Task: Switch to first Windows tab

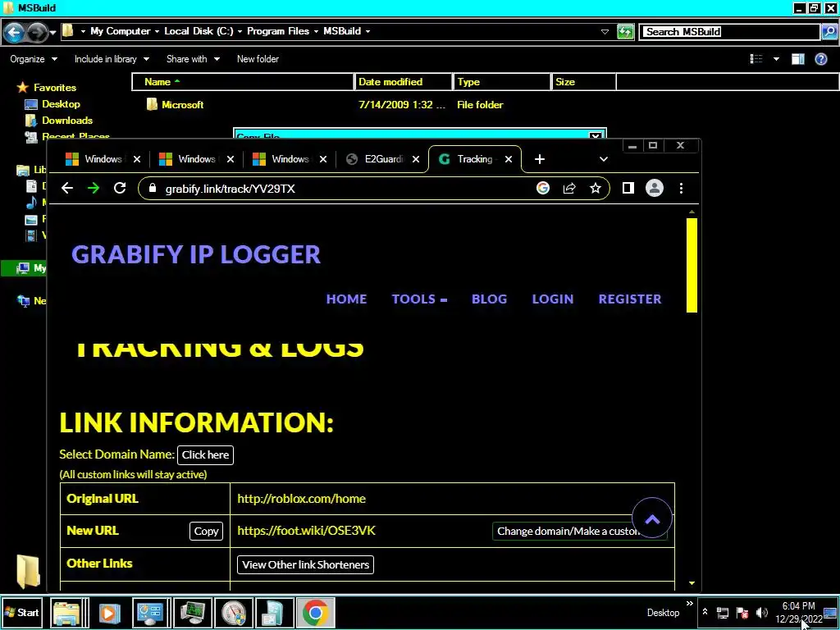Action: (x=103, y=159)
